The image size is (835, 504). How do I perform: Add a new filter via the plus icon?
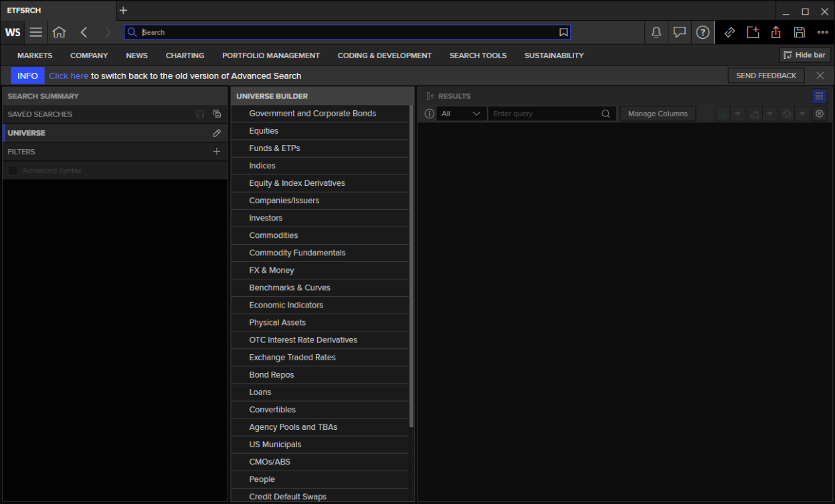click(217, 151)
